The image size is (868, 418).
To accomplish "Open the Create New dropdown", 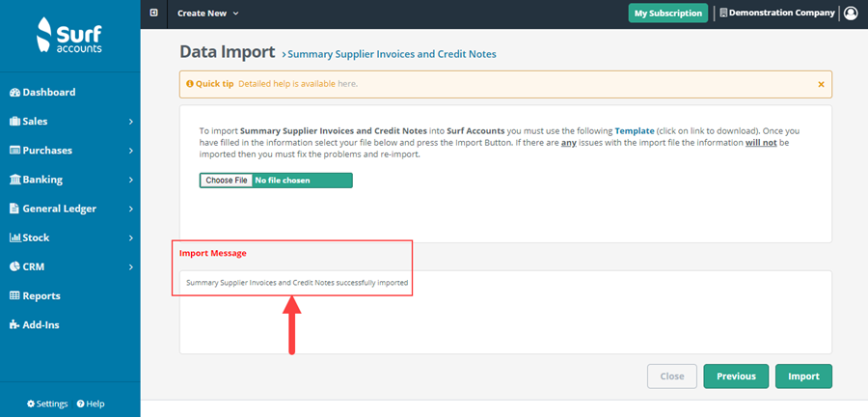I will click(207, 14).
